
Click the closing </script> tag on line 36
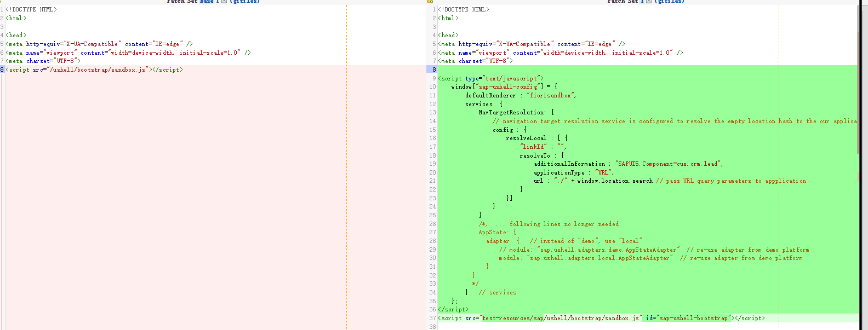tap(453, 309)
